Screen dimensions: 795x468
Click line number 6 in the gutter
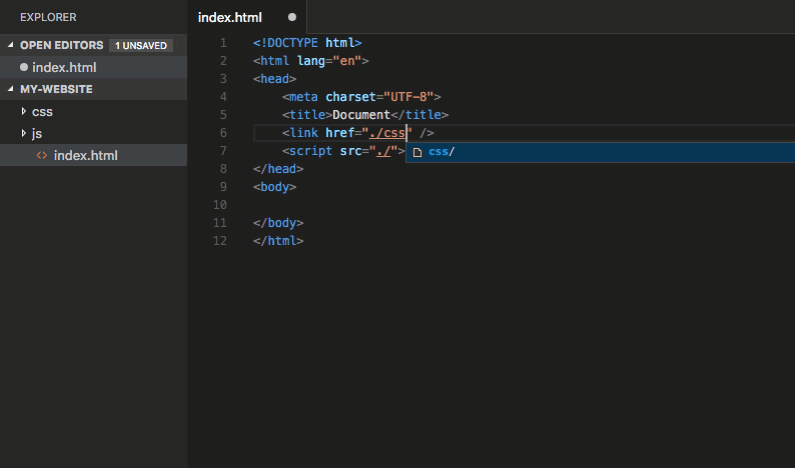(223, 133)
